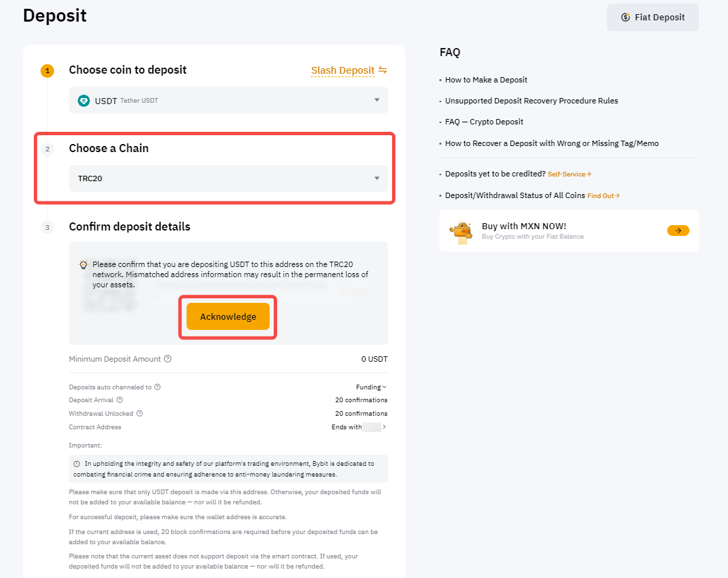Click the Find Out link
Image resolution: width=728 pixels, height=578 pixels.
(603, 196)
